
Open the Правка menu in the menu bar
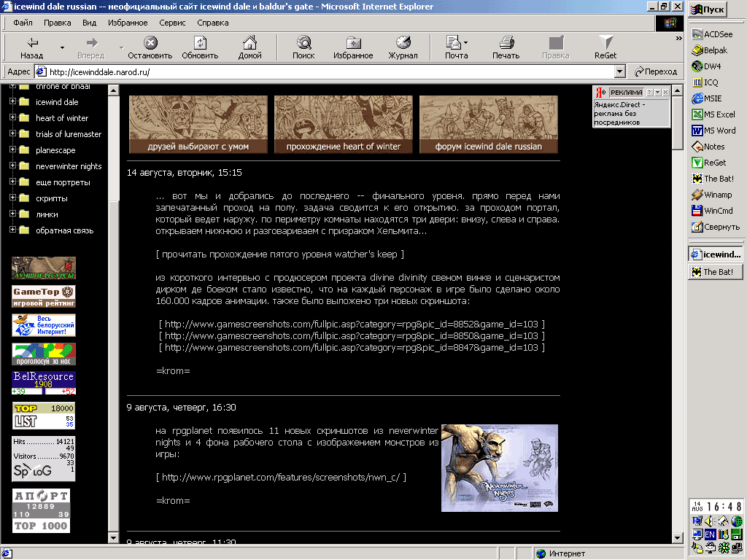pos(57,23)
